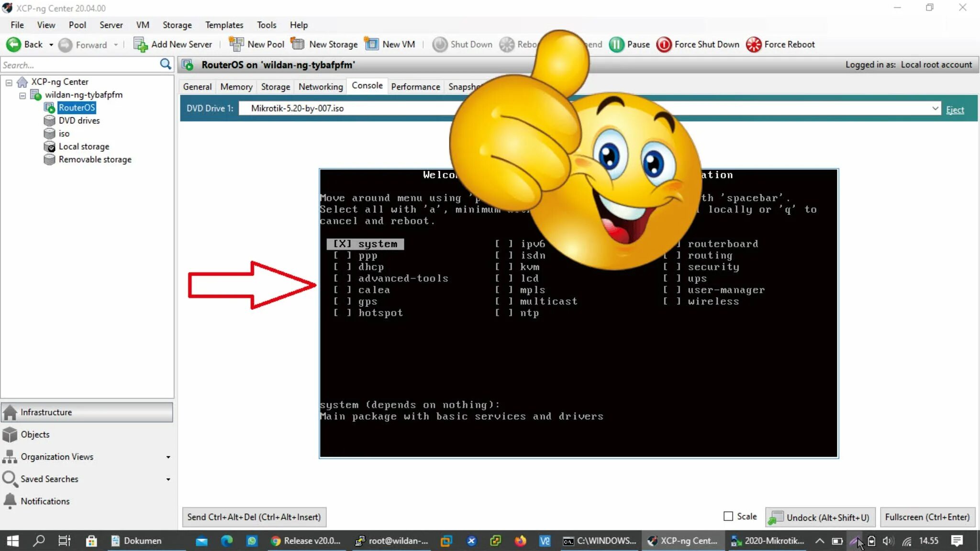Click the Force Reboot icon
The width and height of the screenshot is (980, 551).
coord(753,45)
